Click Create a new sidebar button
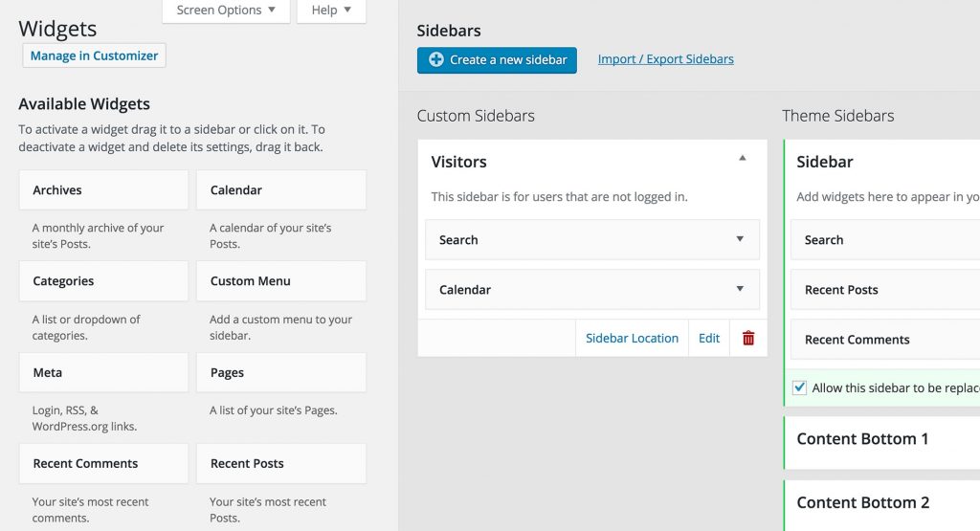 pos(497,59)
